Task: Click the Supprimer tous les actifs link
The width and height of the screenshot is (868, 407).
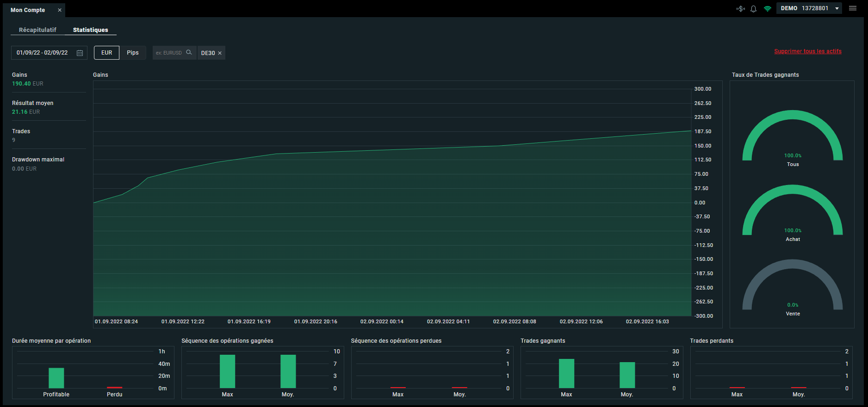Action: (808, 51)
